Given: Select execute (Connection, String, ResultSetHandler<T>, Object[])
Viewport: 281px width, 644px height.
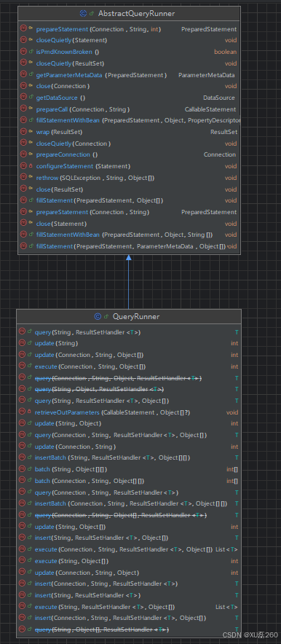Looking at the screenshot, I should click(124, 549).
